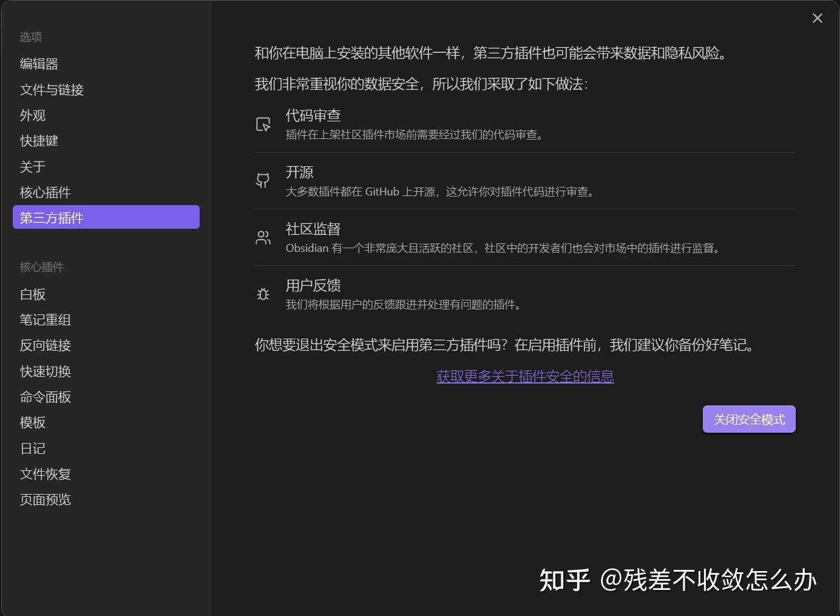Click the description mentioning GitHub 上开源

(x=441, y=192)
